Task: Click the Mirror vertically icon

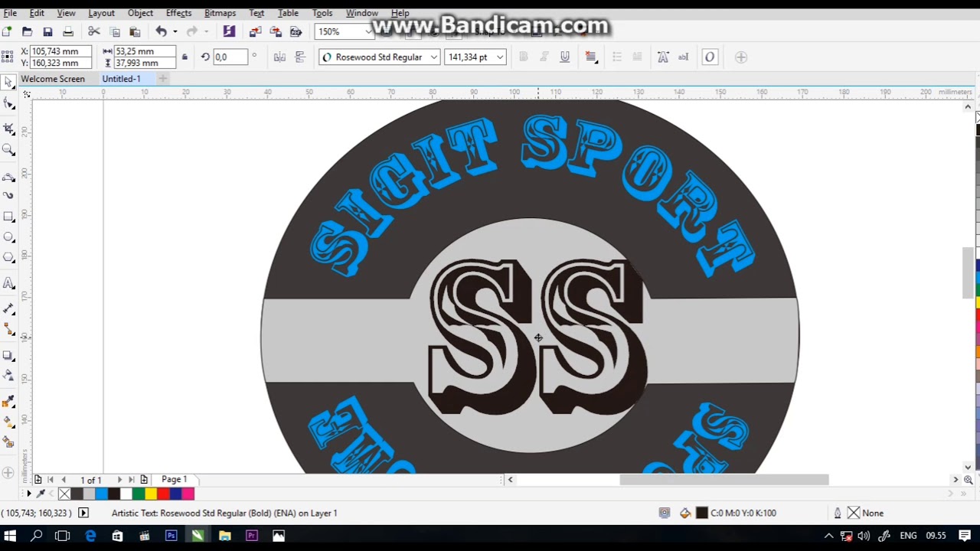Action: [x=300, y=57]
